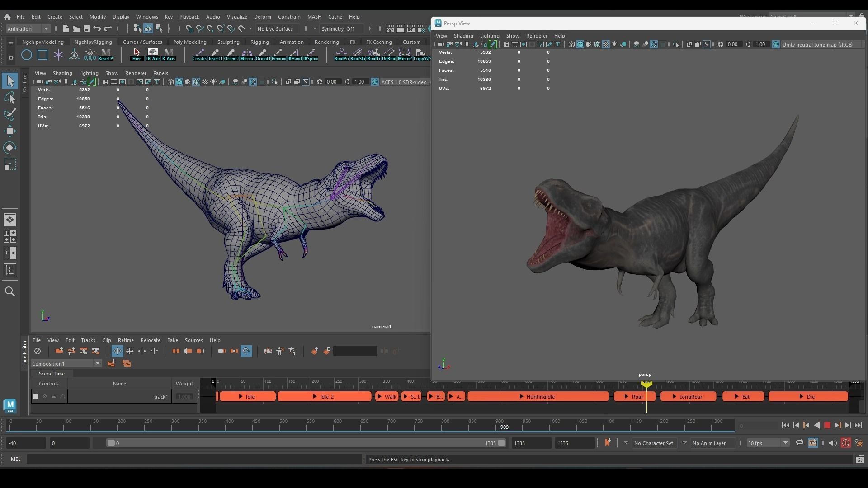Toggle color management icon in Persp View

776,44
